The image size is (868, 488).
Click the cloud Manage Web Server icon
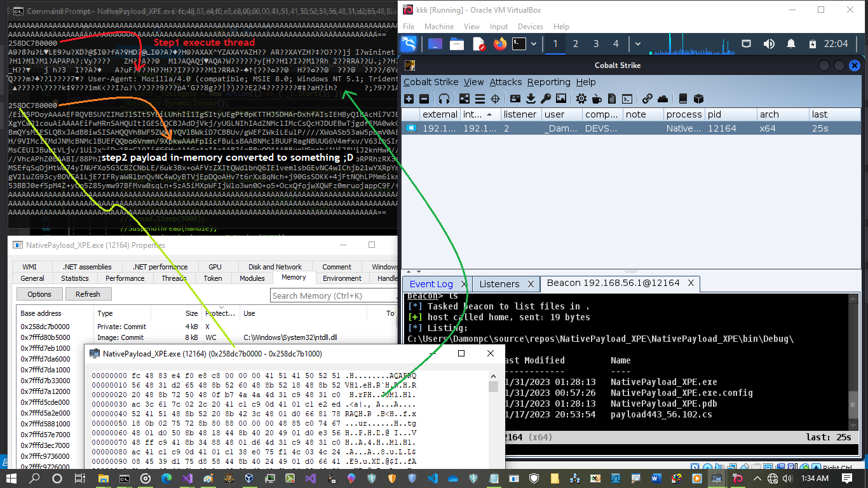click(x=663, y=98)
